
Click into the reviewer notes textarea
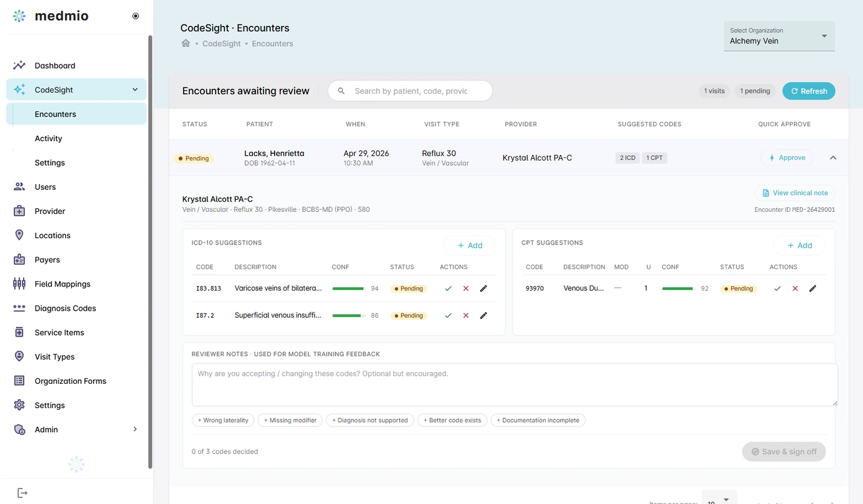[514, 385]
